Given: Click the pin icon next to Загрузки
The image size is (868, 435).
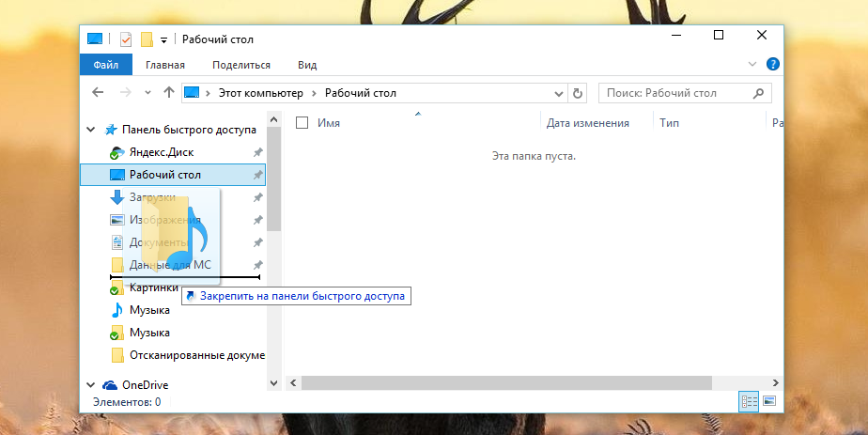Looking at the screenshot, I should (258, 197).
